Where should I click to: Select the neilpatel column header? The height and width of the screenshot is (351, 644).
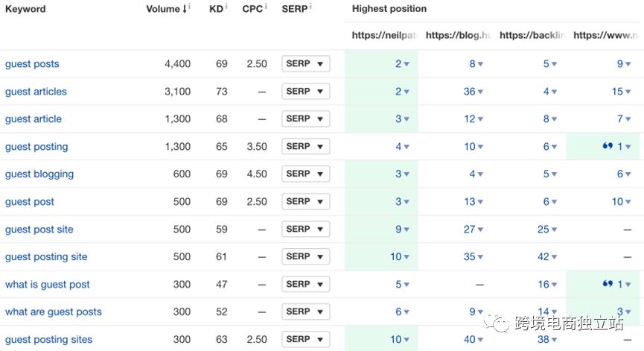[384, 35]
